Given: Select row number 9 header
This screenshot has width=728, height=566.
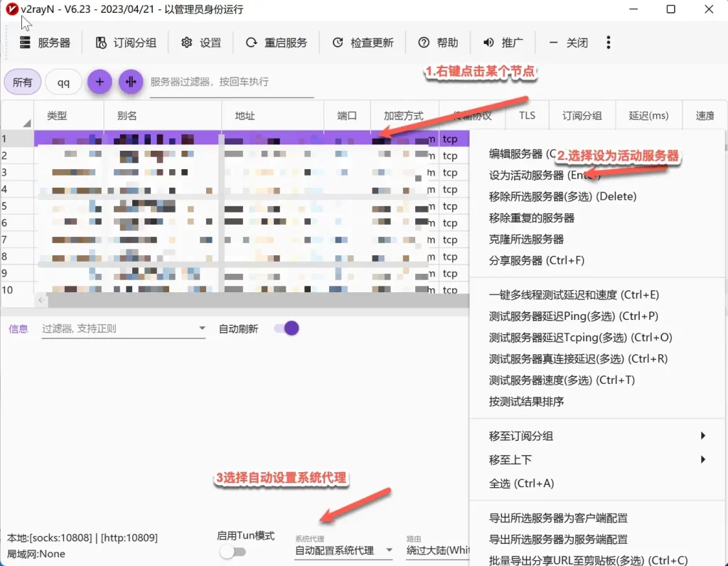Looking at the screenshot, I should (17, 273).
